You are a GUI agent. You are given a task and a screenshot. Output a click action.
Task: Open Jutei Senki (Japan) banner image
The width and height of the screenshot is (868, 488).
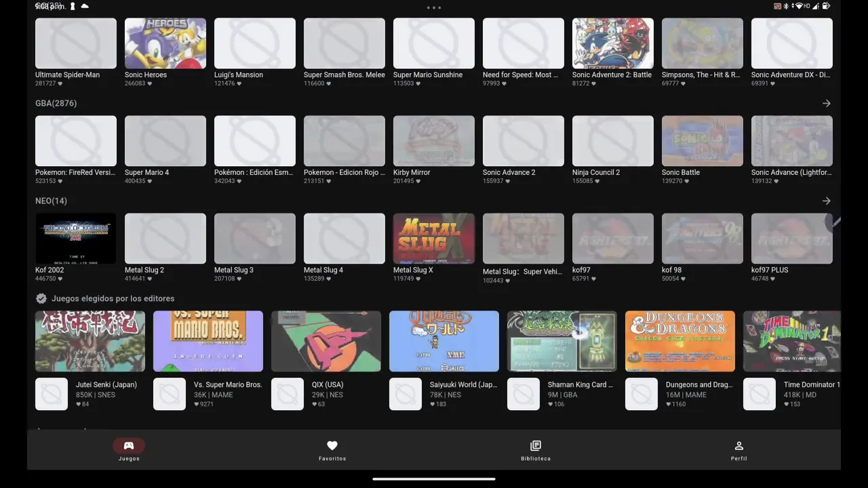point(90,341)
